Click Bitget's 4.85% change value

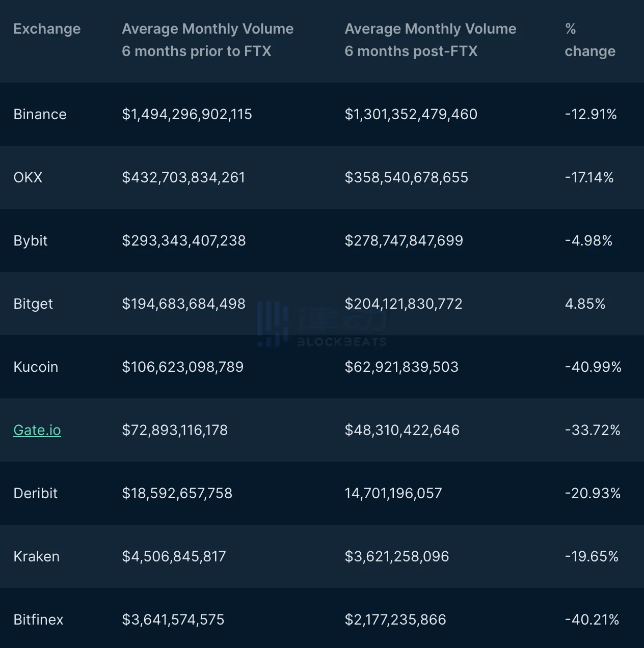point(585,304)
